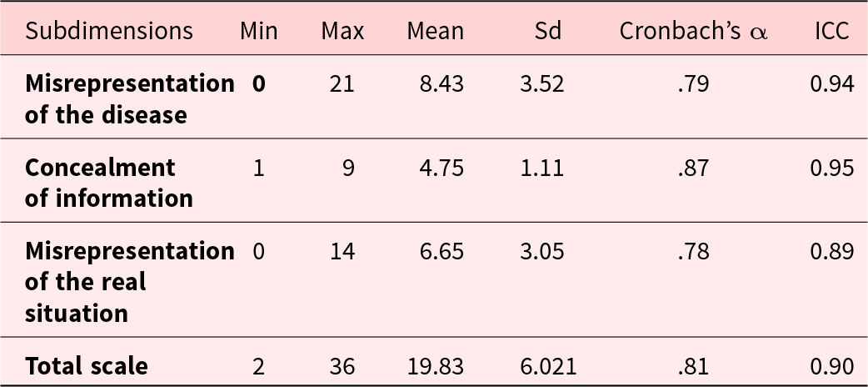Image resolution: width=868 pixels, height=387 pixels.
Task: Select the Sd value 1.11
Action: click(541, 168)
